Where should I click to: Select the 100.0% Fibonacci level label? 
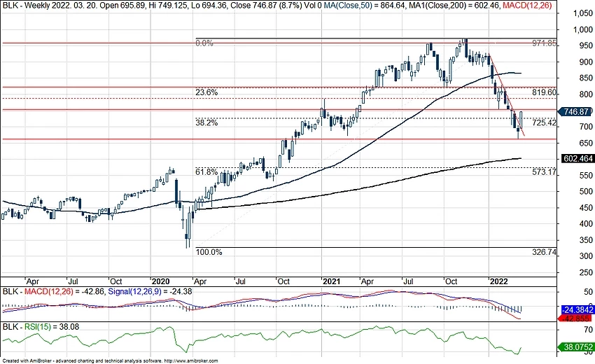pyautogui.click(x=209, y=252)
